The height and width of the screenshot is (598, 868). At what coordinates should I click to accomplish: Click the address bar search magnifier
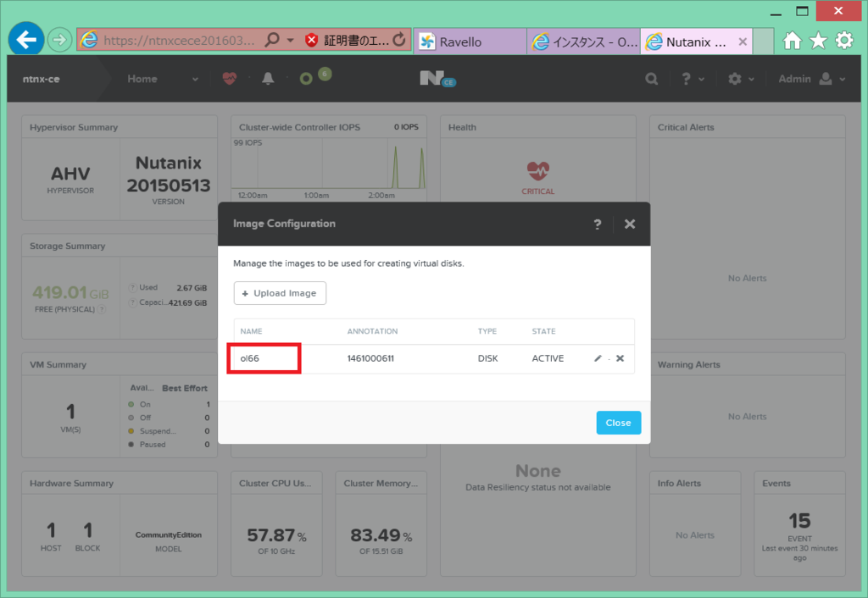tap(272, 40)
